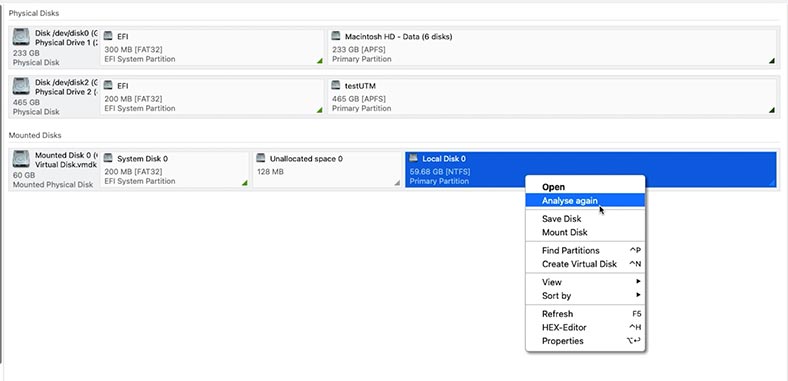Click the 128 MB size text
This screenshot has height=381, width=788.
[x=270, y=172]
